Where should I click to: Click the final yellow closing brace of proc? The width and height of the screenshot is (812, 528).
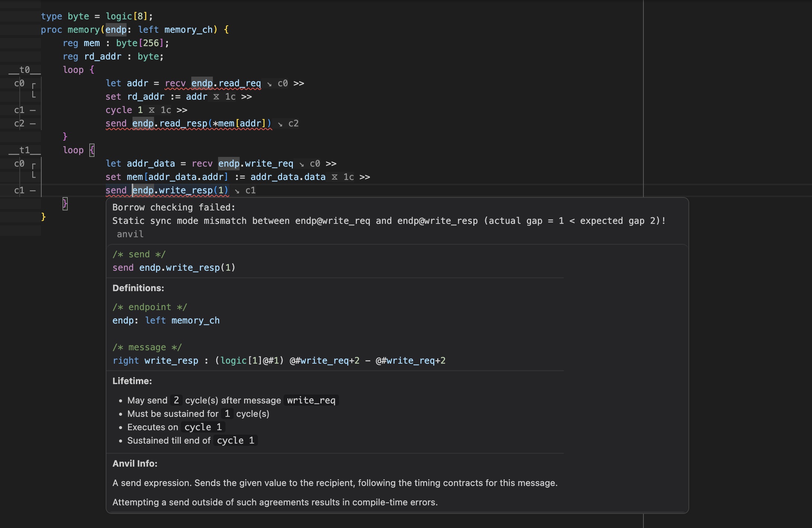point(43,217)
